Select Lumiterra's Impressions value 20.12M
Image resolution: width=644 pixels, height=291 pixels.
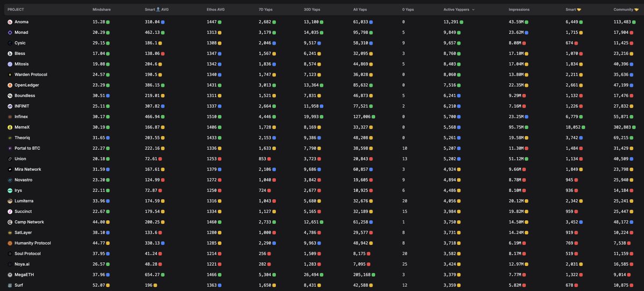(x=516, y=201)
